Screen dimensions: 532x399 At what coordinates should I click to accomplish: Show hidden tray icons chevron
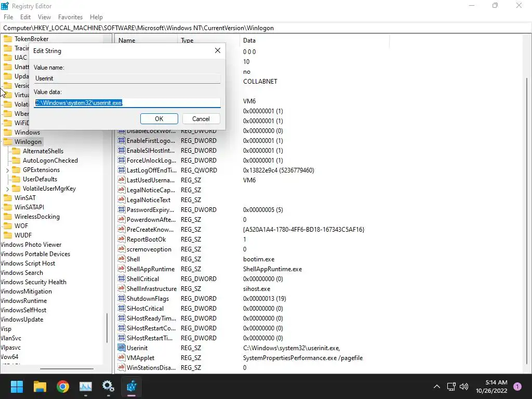click(x=436, y=387)
